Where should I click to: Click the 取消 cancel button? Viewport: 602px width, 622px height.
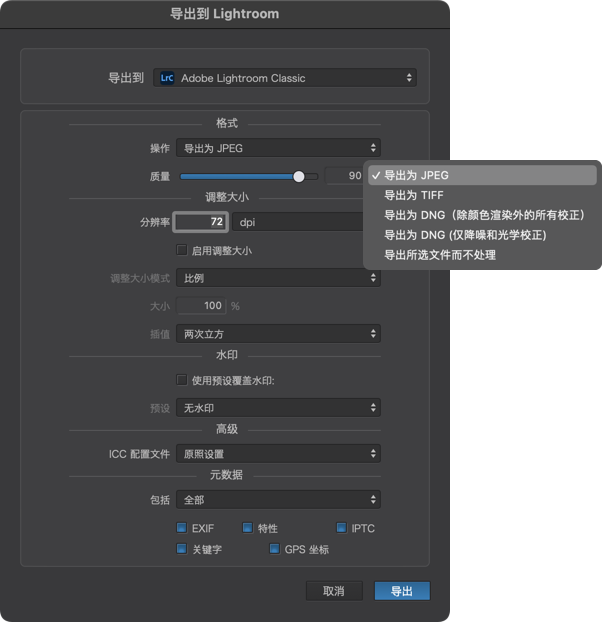[334, 591]
